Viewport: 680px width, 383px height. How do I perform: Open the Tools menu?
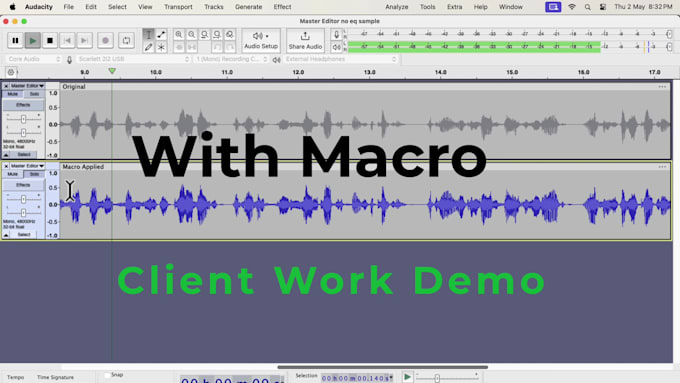pos(428,7)
